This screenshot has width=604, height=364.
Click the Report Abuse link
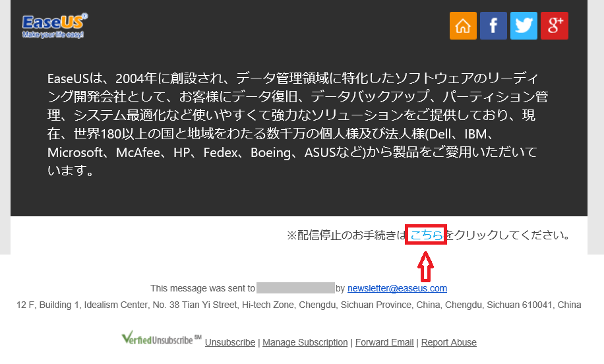[x=449, y=342]
